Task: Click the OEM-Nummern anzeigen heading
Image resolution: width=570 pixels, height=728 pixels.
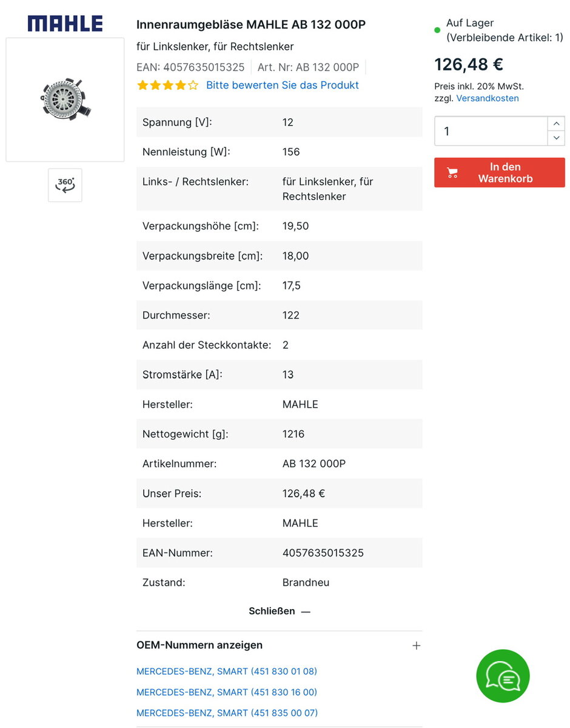Action: pyautogui.click(x=199, y=645)
